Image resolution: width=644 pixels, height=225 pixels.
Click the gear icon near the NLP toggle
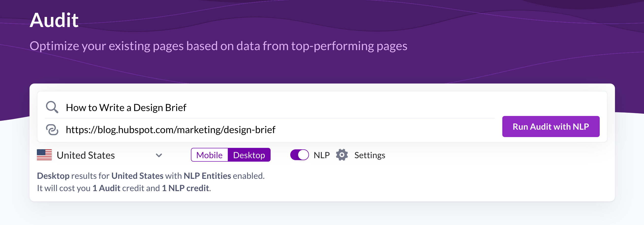[342, 155]
